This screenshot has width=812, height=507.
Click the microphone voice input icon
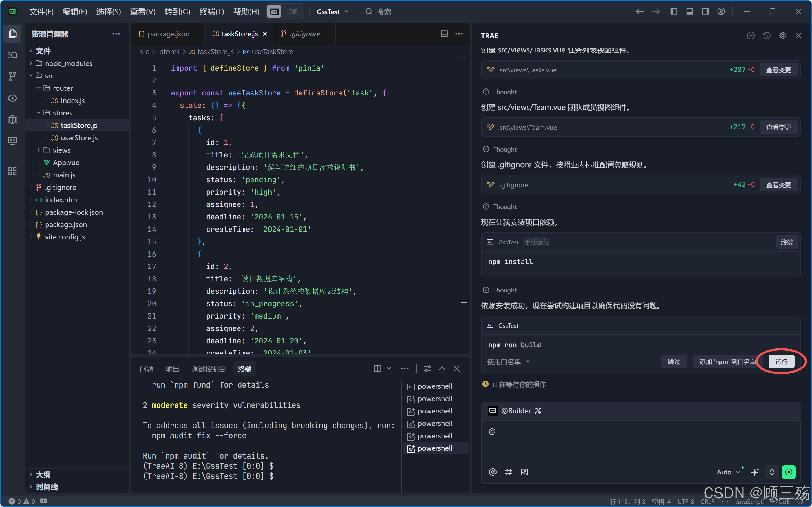coord(772,472)
